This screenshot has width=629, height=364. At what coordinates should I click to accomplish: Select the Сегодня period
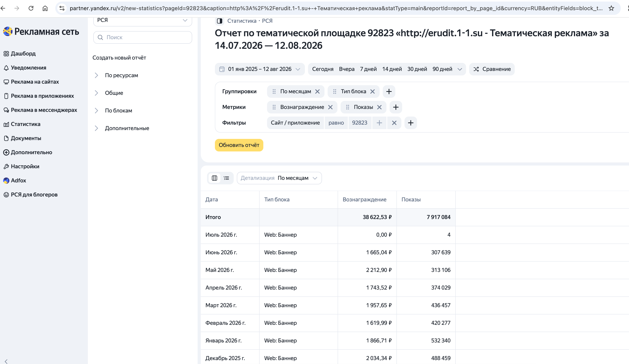tap(323, 69)
